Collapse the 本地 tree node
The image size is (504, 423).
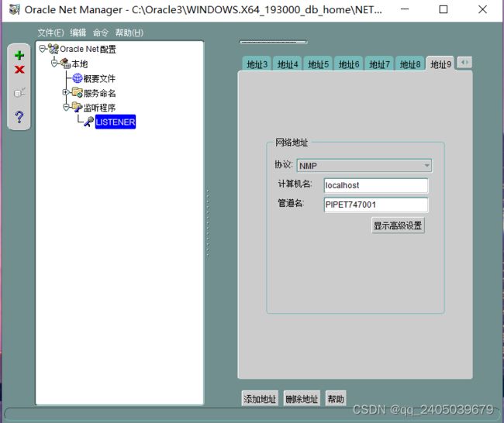tap(54, 63)
